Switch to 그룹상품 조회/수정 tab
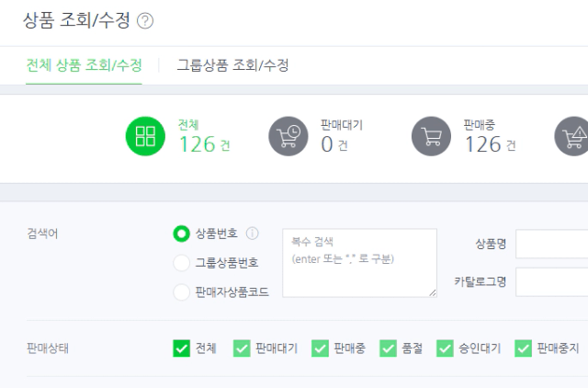Screen dimensions: 588x388 tap(232, 65)
